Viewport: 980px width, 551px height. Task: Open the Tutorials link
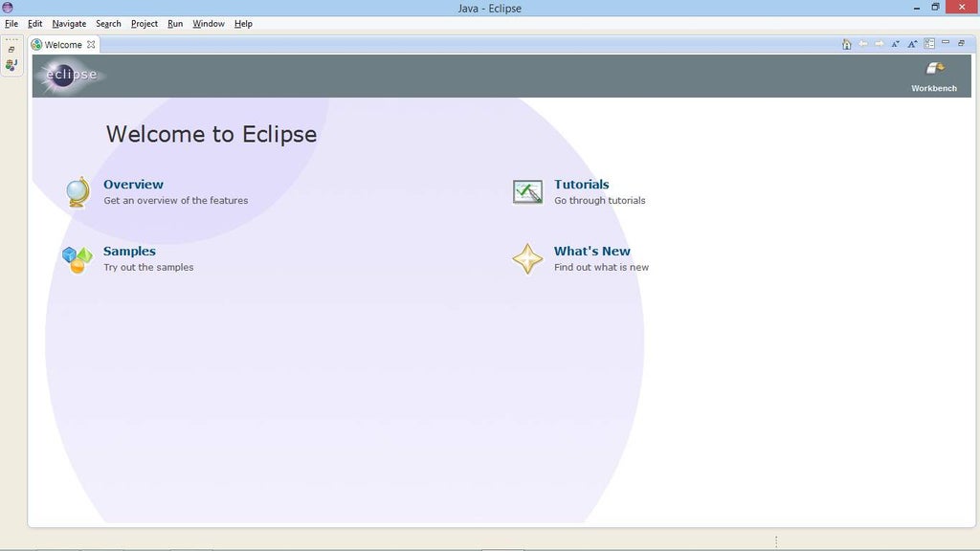[x=581, y=185]
